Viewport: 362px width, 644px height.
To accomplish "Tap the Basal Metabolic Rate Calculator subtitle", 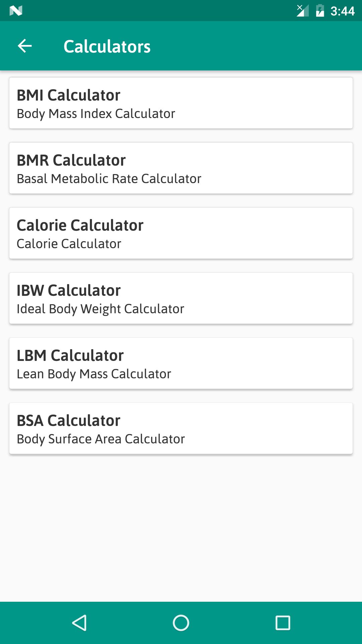I will tap(109, 179).
